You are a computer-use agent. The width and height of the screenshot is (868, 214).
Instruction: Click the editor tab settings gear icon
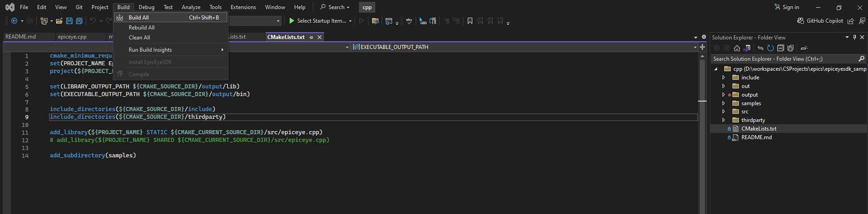[x=703, y=37]
